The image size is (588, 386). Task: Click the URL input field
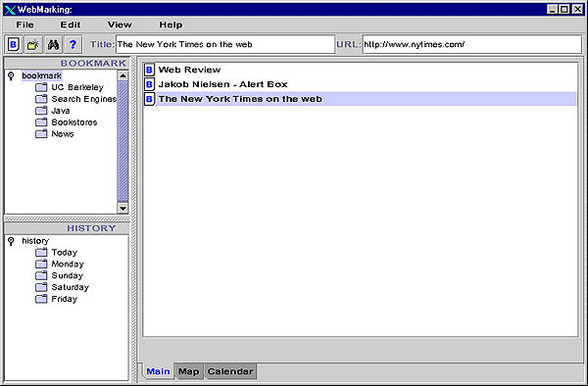[471, 45]
